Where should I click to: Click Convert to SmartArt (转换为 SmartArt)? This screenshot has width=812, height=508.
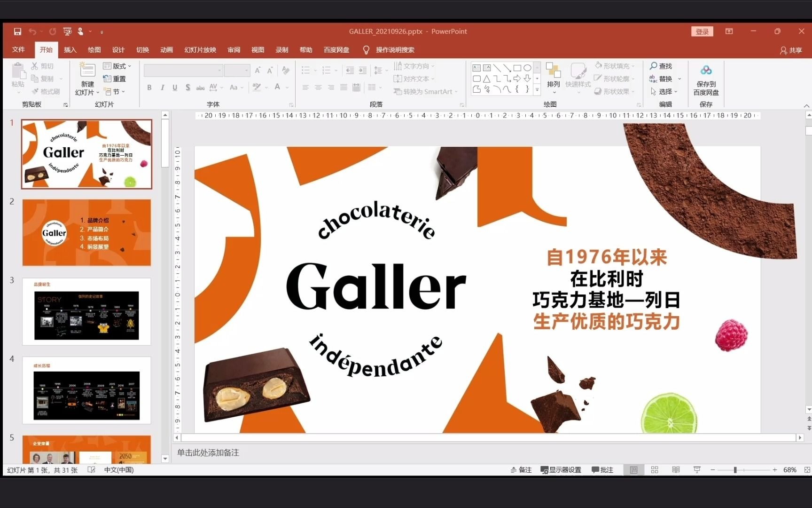(x=425, y=91)
